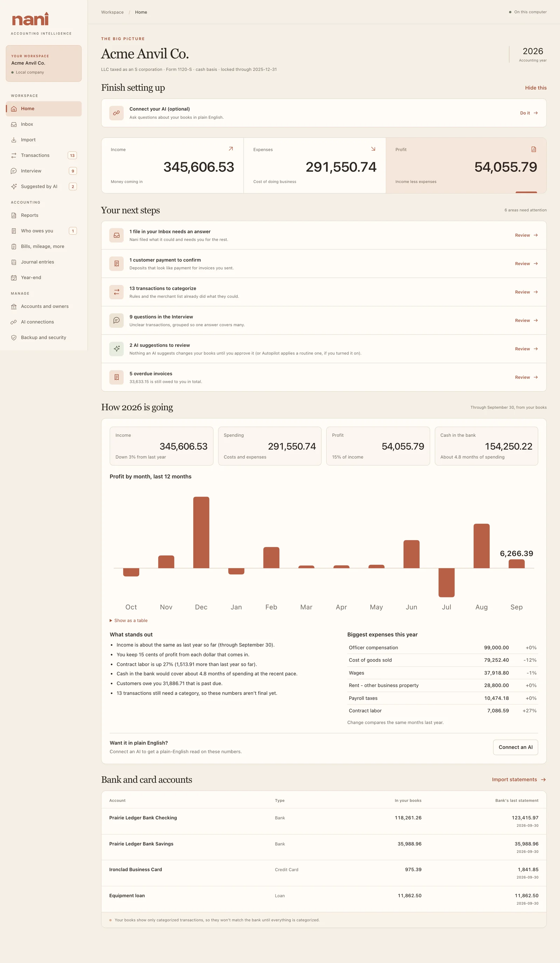The width and height of the screenshot is (560, 963).
Task: Click the July negative profit bar
Action: (446, 583)
